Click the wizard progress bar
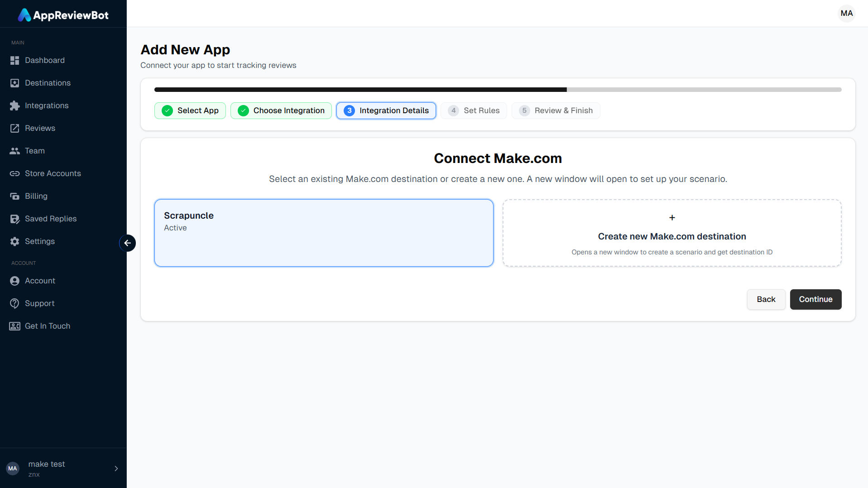The image size is (868, 488). [498, 90]
